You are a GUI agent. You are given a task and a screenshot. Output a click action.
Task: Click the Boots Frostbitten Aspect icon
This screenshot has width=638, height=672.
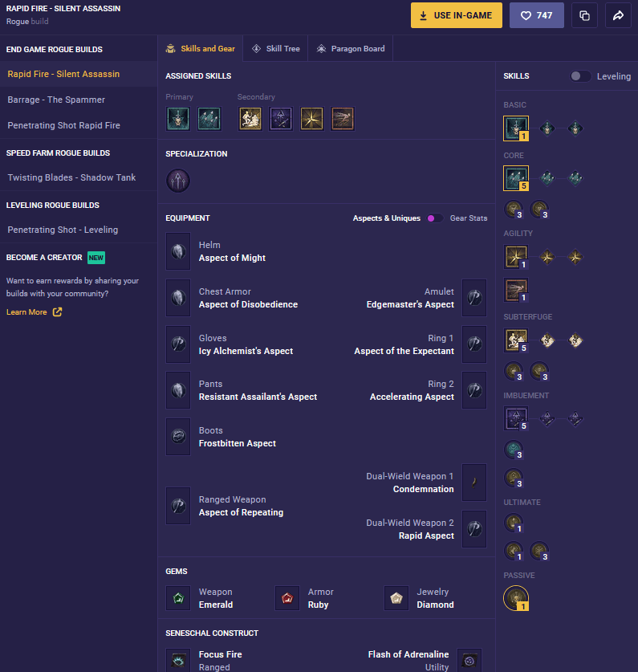[x=178, y=437]
